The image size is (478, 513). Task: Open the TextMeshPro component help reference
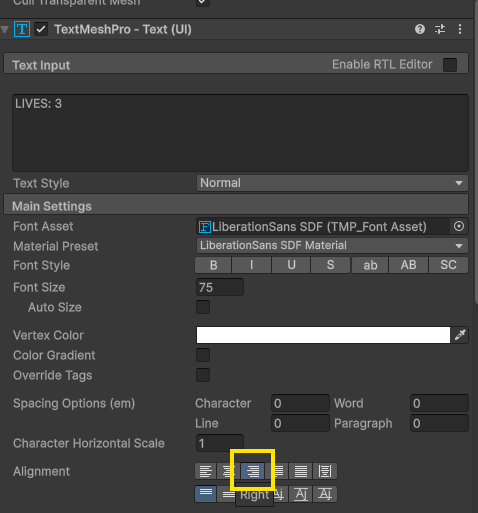click(x=420, y=29)
